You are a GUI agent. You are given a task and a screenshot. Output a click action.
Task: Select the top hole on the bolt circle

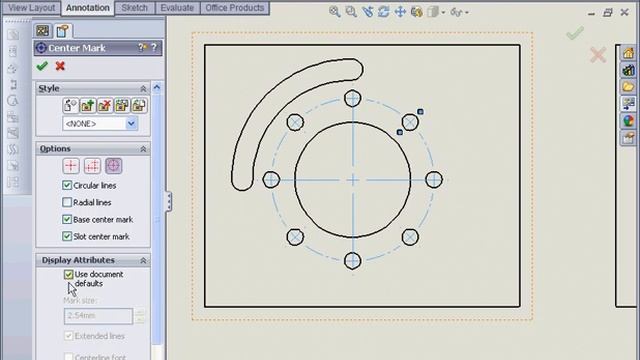point(353,98)
